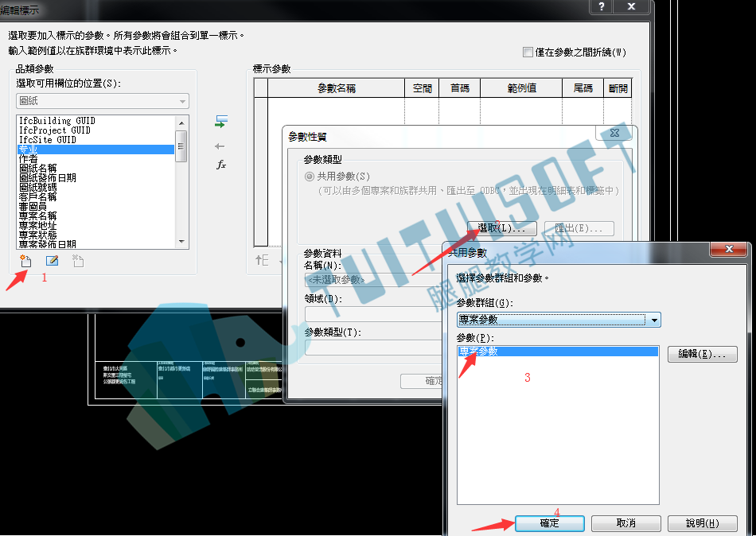The height and width of the screenshot is (536, 756).
Task: Confirm with 確定 in 共用參數 dialog
Action: coord(550,523)
